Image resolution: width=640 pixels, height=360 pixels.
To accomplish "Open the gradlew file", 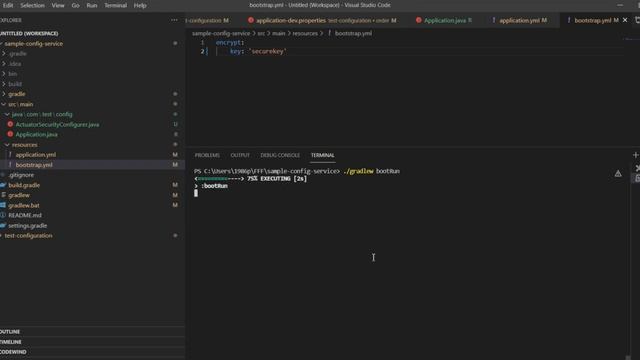I will click(x=19, y=195).
